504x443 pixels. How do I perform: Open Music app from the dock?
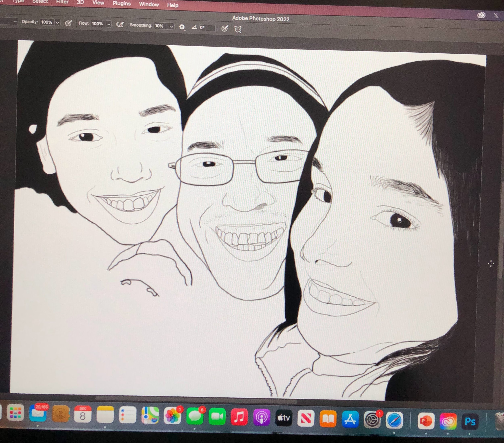click(239, 417)
